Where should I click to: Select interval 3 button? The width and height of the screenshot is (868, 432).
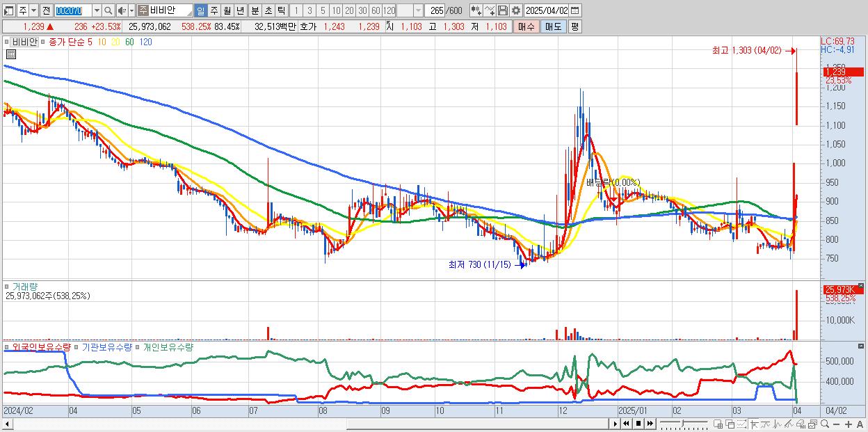[x=310, y=10]
